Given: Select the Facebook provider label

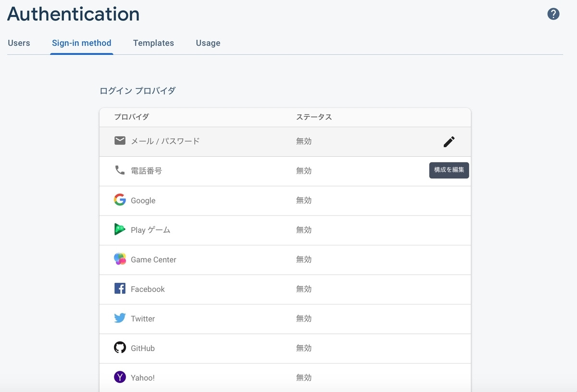Looking at the screenshot, I should (148, 289).
